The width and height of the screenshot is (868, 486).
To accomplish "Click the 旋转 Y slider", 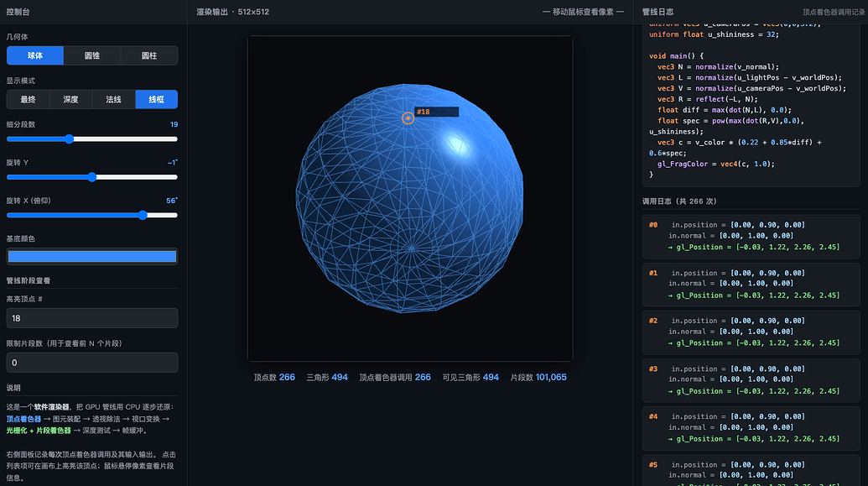I will pos(92,177).
